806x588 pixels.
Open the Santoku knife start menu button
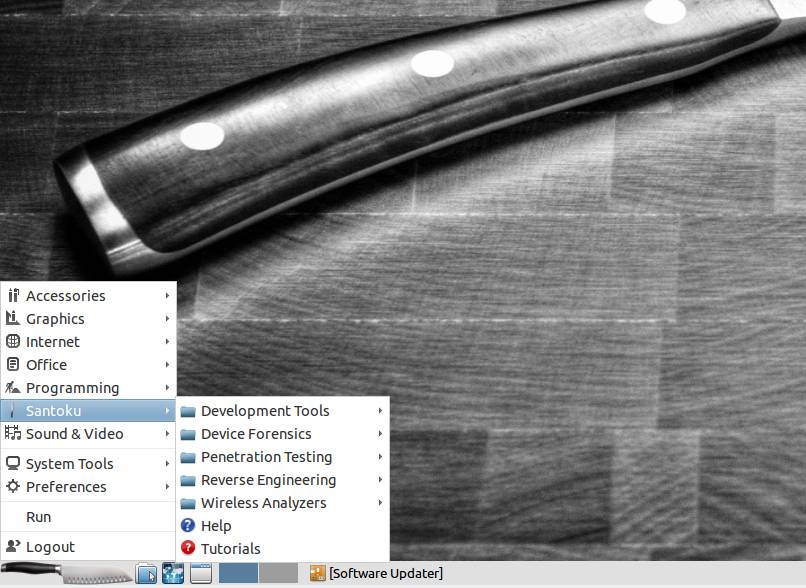[x=67, y=573]
